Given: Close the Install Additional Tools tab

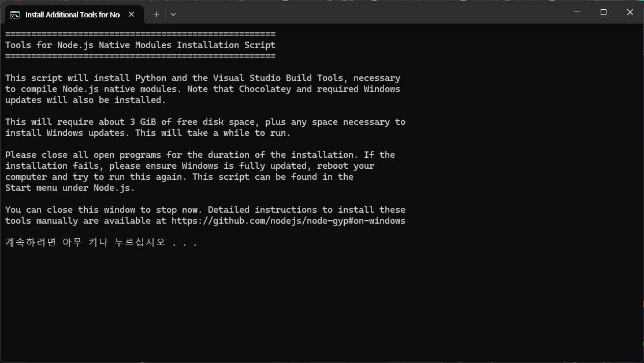Looking at the screenshot, I should [132, 14].
